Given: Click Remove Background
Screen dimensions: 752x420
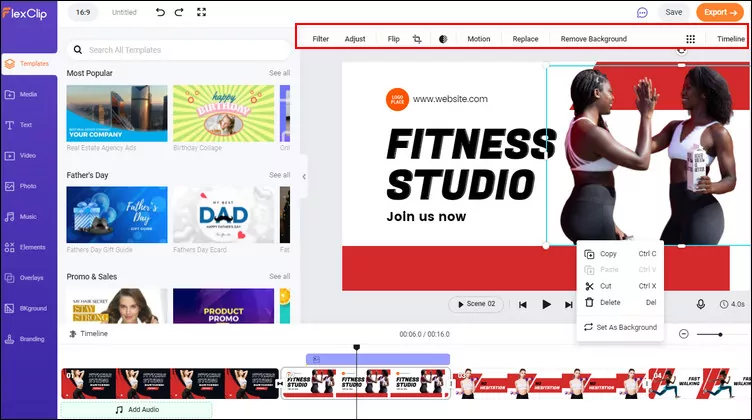Looking at the screenshot, I should (x=594, y=39).
